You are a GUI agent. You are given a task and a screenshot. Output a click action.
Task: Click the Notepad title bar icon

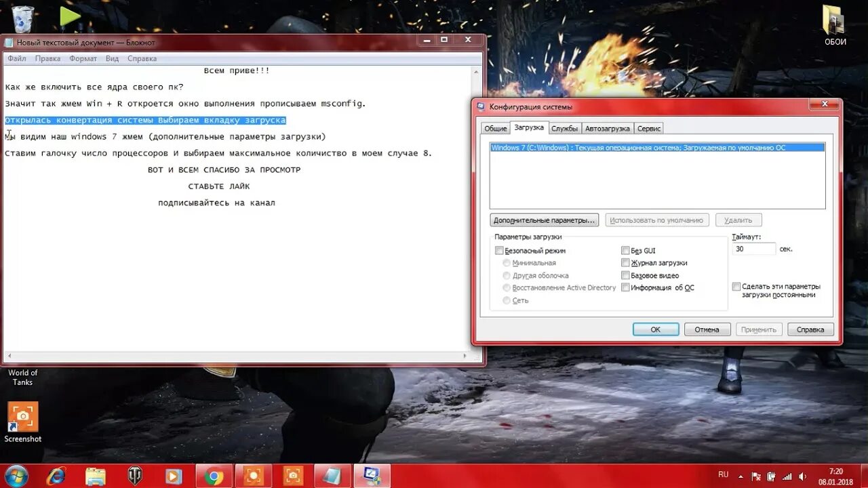[9, 42]
